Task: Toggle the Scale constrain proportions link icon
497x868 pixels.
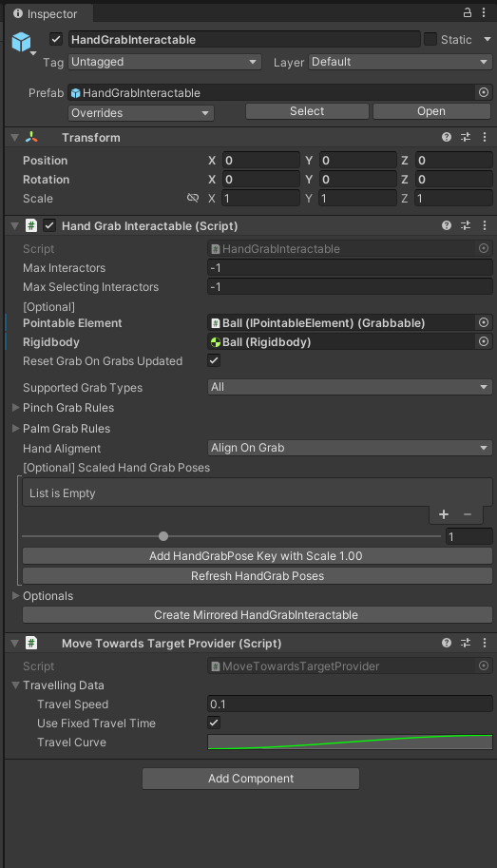Action: click(193, 198)
